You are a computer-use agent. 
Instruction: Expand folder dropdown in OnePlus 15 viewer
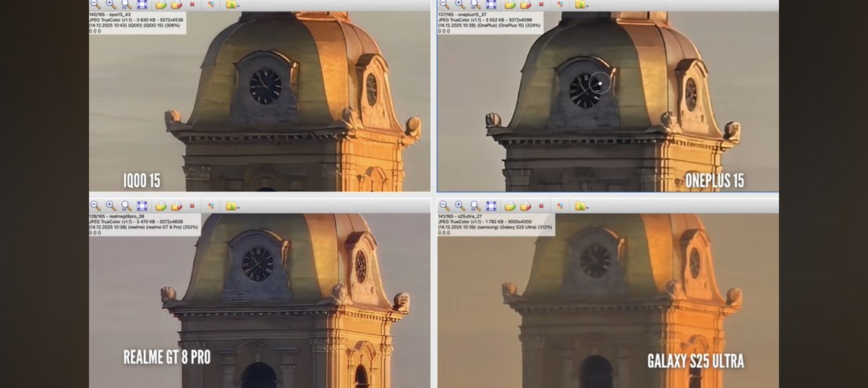(x=580, y=4)
